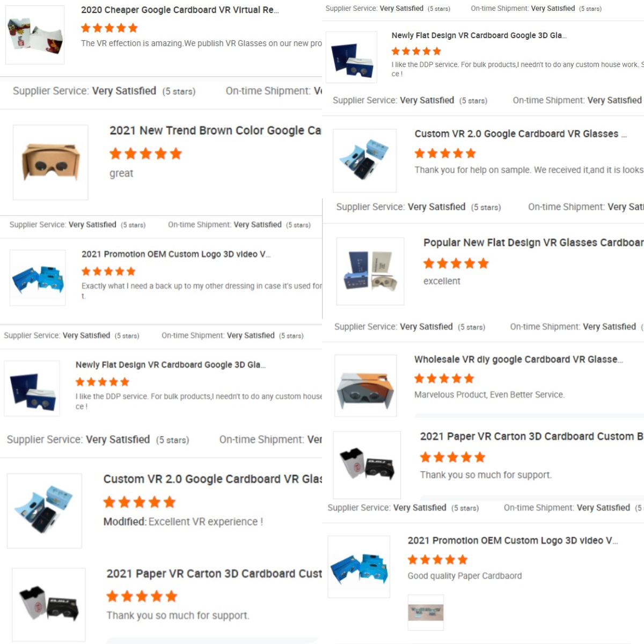
Task: Select the orange and grey Wholesale VR thumbnail
Action: [x=365, y=386]
